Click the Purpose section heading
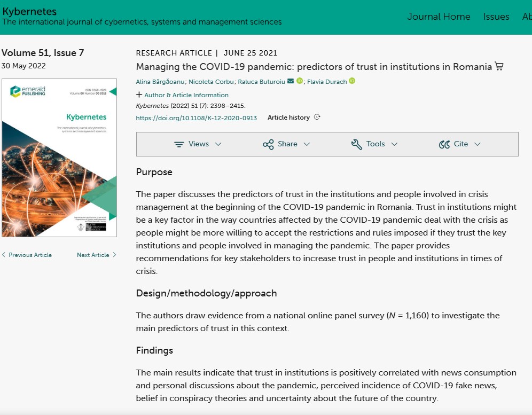Screen dimensions: 532x415 pyautogui.click(x=154, y=172)
